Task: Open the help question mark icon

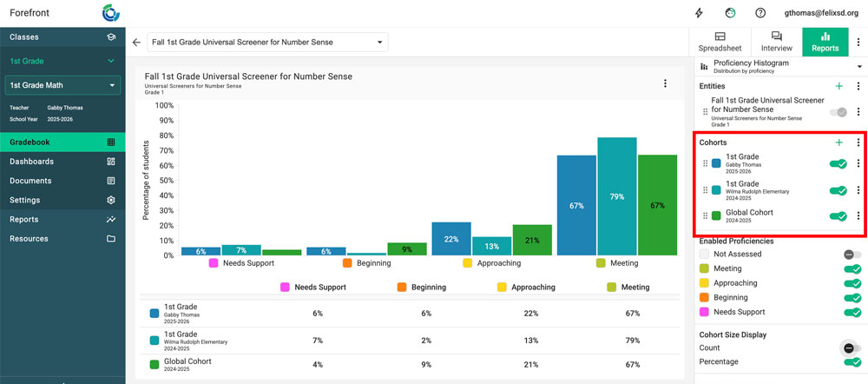Action: pos(760,13)
